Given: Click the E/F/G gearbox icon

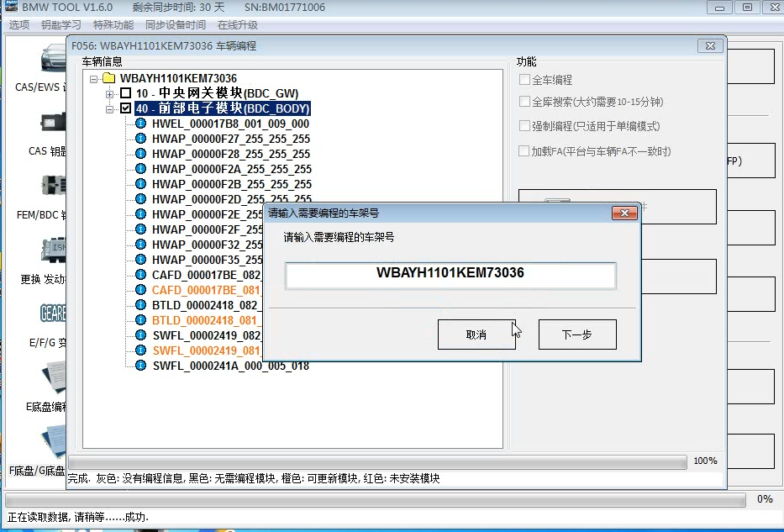Looking at the screenshot, I should pyautogui.click(x=50, y=315).
